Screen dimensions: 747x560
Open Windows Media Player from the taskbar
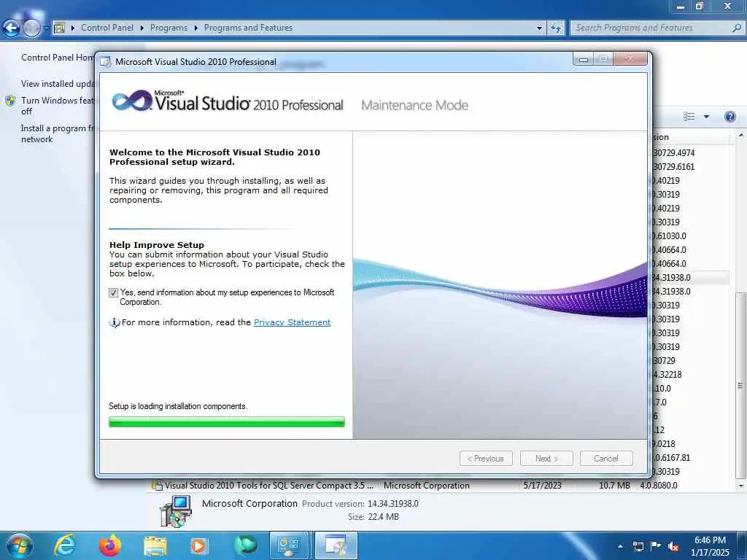pos(198,545)
